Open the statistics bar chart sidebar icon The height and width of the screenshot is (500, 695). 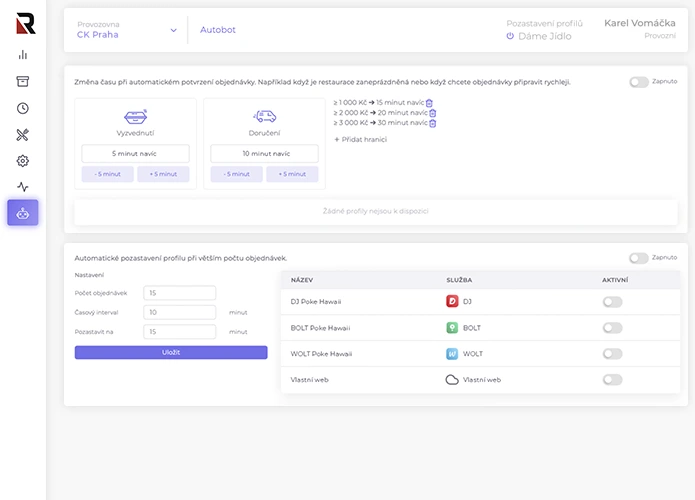23,55
